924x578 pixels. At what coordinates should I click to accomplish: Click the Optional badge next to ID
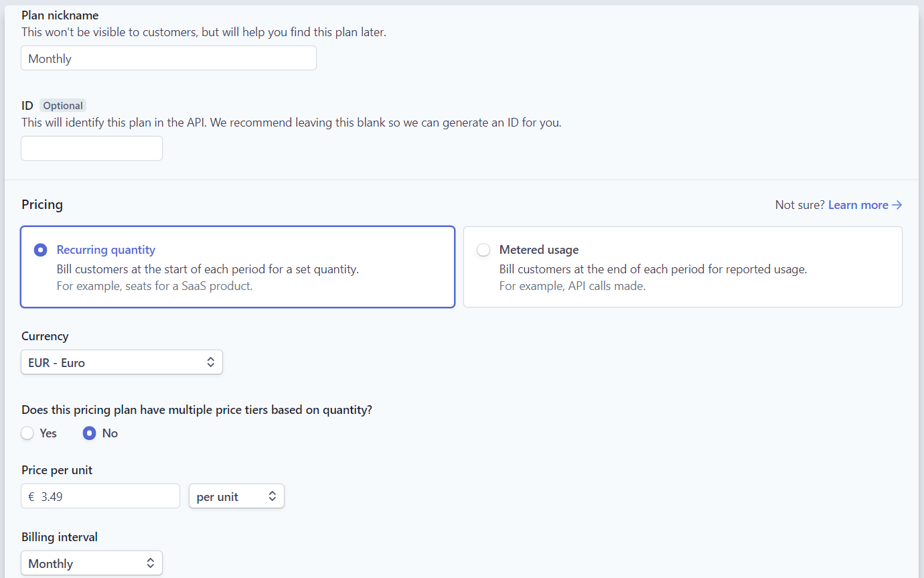click(62, 105)
